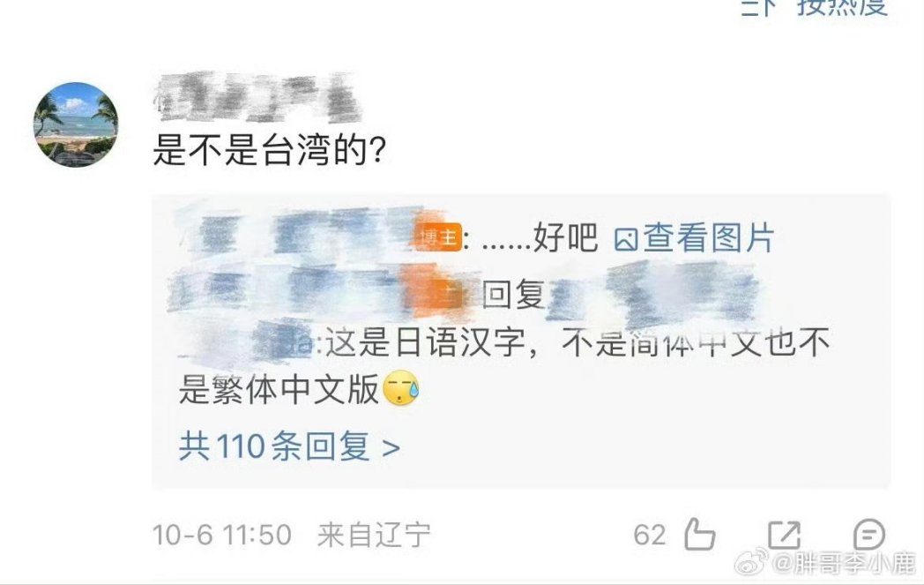Click the 62 like count
This screenshot has width=924, height=585.
pyautogui.click(x=650, y=535)
